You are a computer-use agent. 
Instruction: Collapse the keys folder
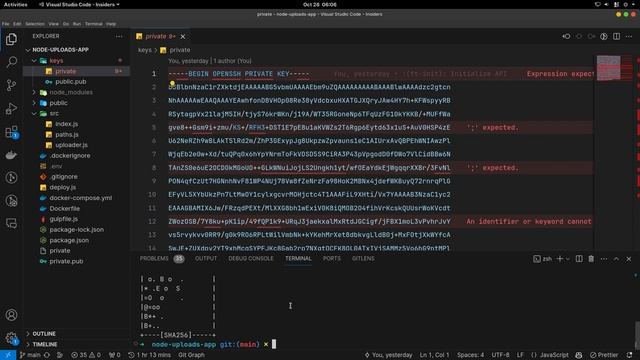(34, 60)
